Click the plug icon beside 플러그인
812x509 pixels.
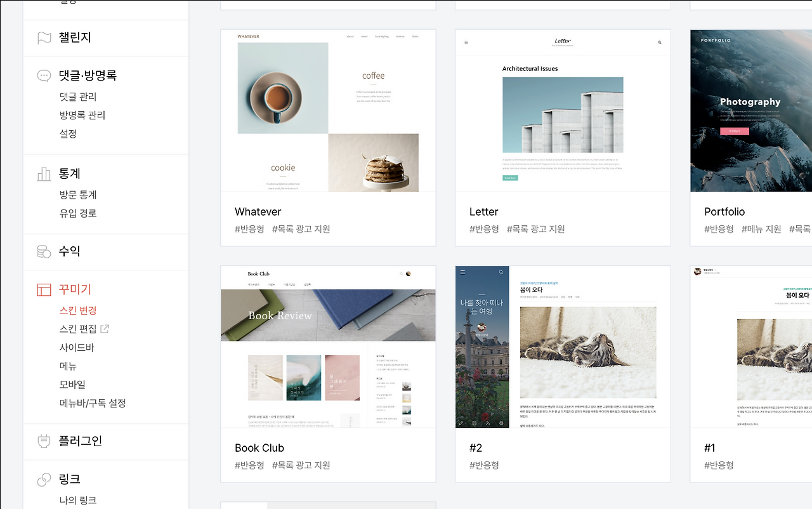[44, 441]
